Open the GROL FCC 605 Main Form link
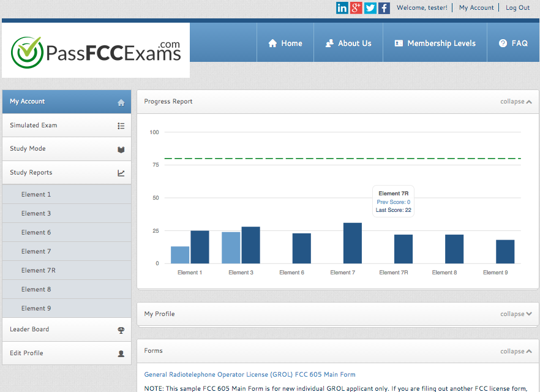This screenshot has width=540, height=392. pyautogui.click(x=249, y=374)
